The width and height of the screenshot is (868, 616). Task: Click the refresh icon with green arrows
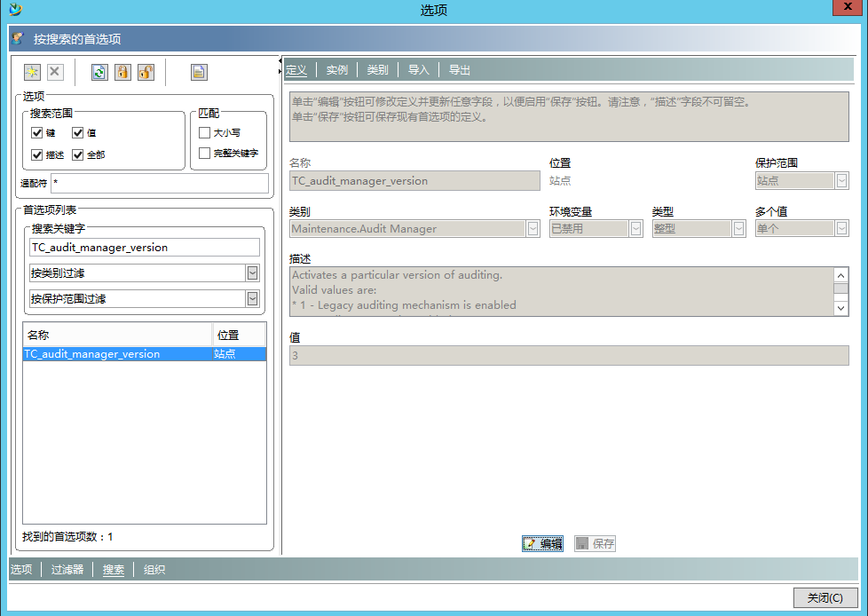(99, 72)
